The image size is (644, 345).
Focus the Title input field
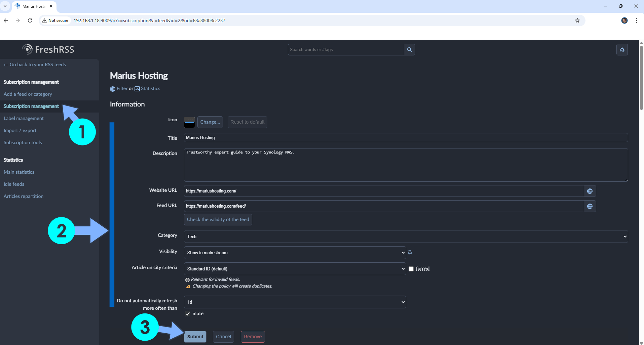[x=406, y=138]
